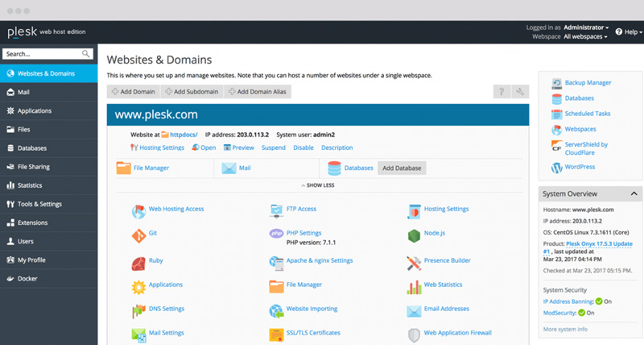Viewport: 644px width, 345px height.
Task: Click the Mail Settings envelope icon
Action: [x=138, y=335]
